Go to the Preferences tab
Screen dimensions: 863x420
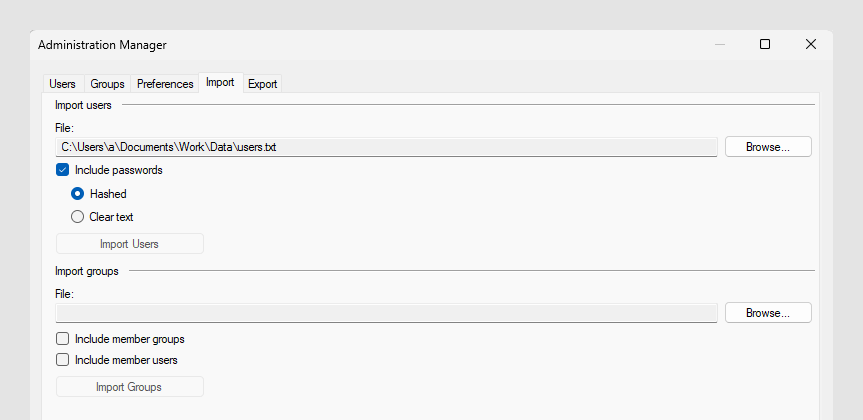pyautogui.click(x=165, y=84)
